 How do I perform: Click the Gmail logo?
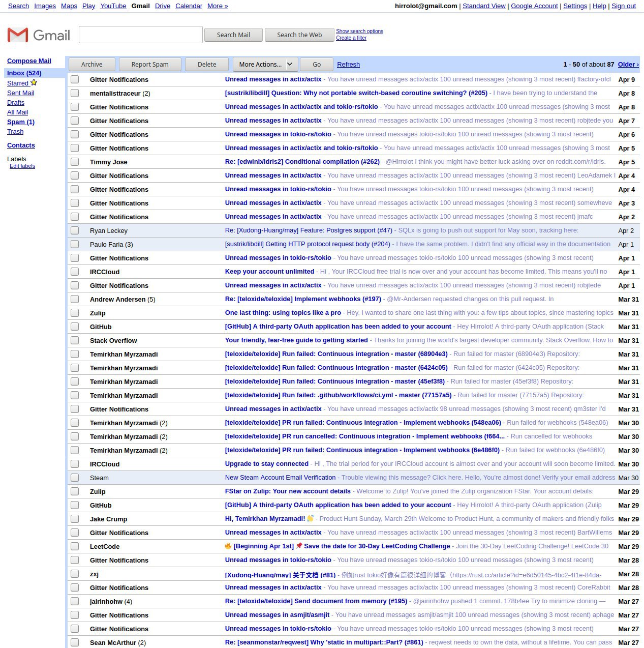click(39, 35)
